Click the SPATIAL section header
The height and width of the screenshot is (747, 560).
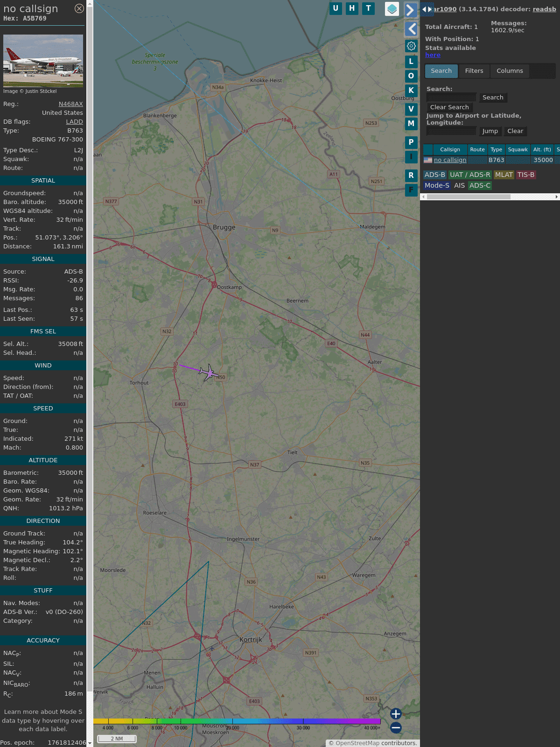43,180
